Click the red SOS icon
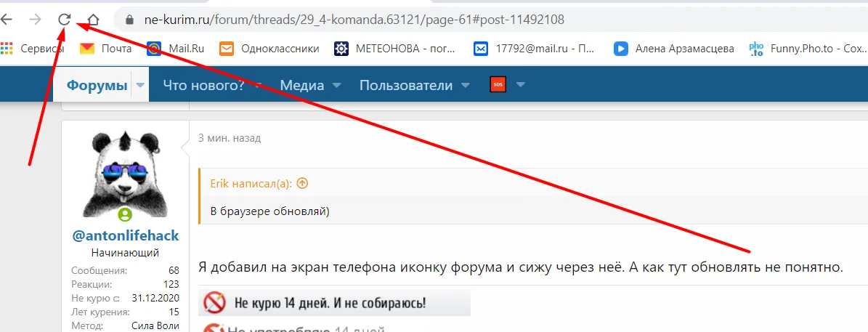The height and width of the screenshot is (332, 868). pos(498,85)
